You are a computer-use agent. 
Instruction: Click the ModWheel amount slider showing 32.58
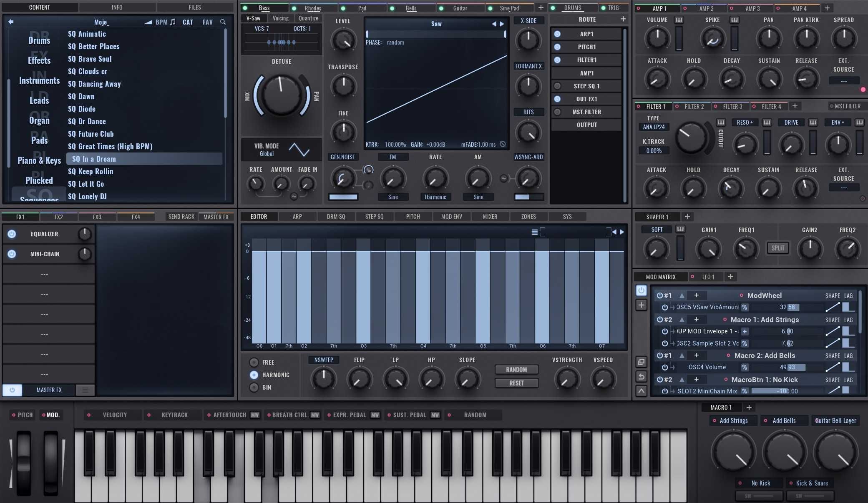(x=787, y=307)
